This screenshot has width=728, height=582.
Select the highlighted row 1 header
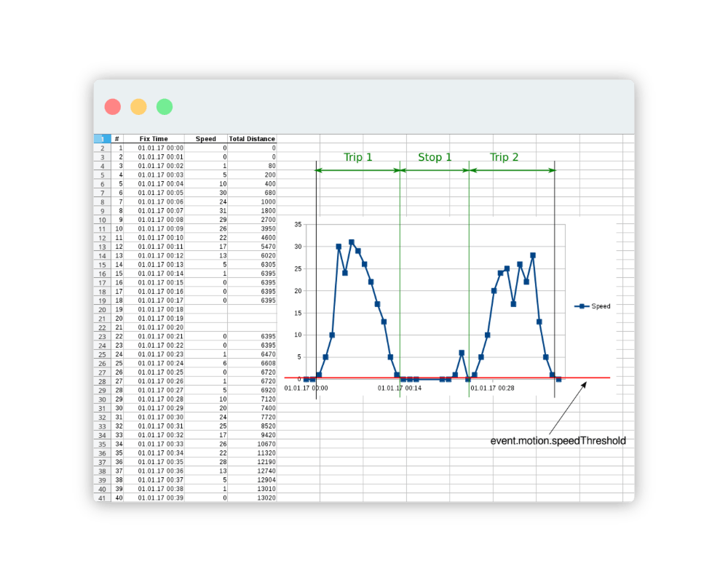[x=102, y=139]
